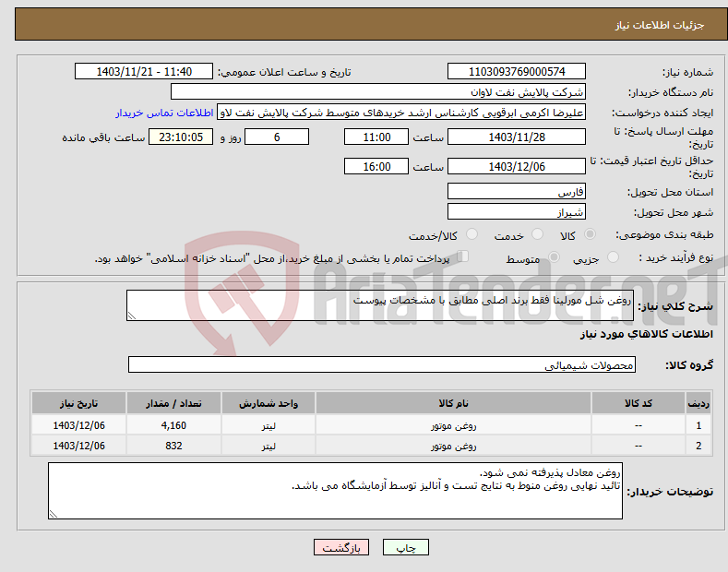Click the buyer notes resize grip
Image resolution: width=728 pixels, height=572 pixels.
click(54, 514)
